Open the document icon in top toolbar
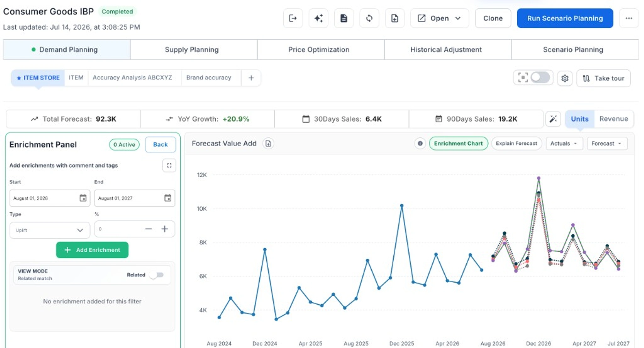This screenshot has width=644, height=348. 344,18
